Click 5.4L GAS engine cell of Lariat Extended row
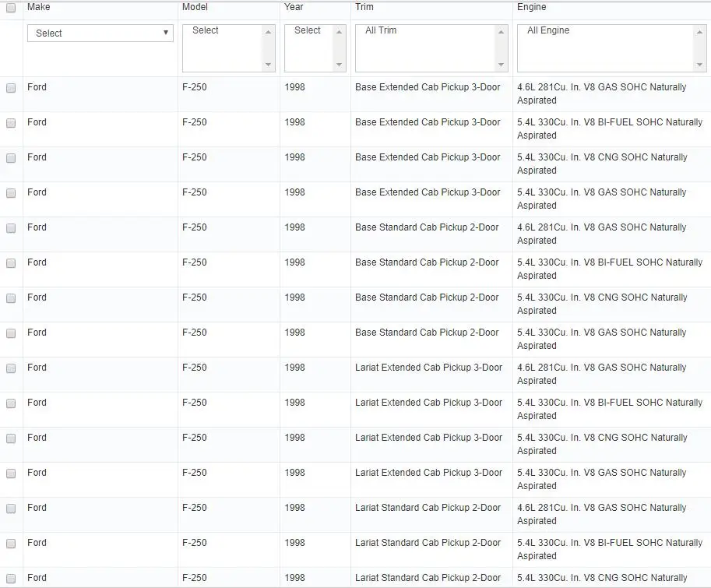The width and height of the screenshot is (711, 588). click(x=602, y=479)
